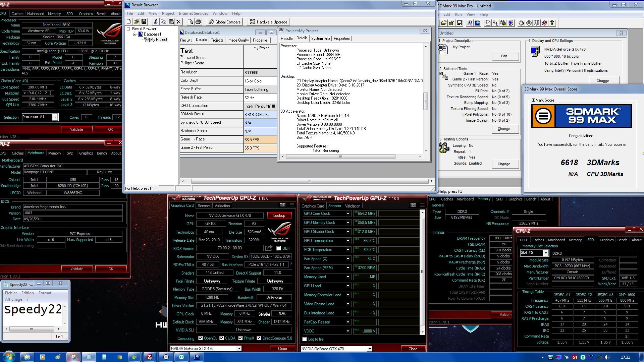The width and height of the screenshot is (644, 362).
Task: Open the GPU Core Clock sensor dropdown
Action: pos(348,214)
